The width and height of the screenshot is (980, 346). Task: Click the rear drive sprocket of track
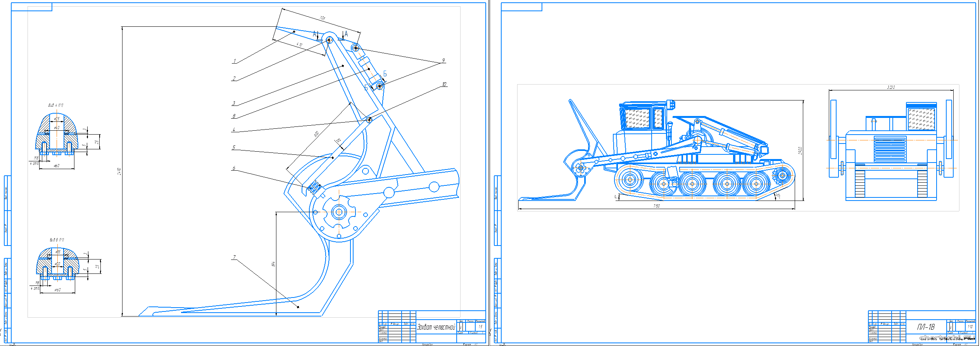click(x=782, y=175)
